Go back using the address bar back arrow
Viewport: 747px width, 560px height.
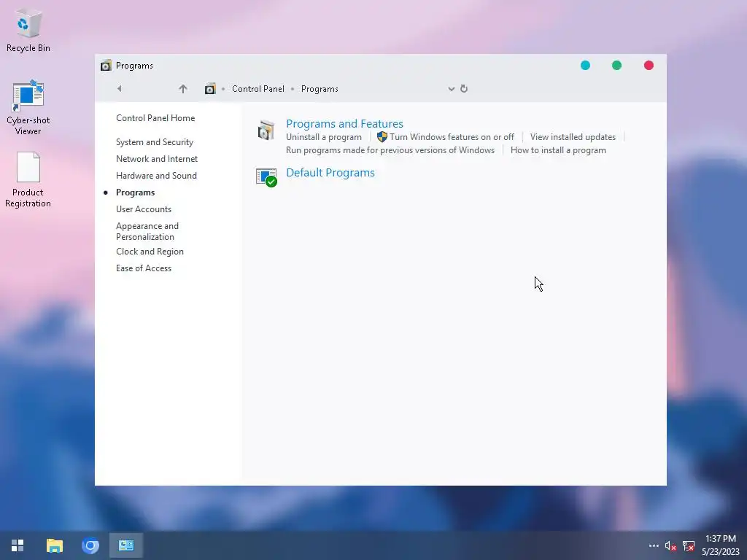(x=120, y=88)
